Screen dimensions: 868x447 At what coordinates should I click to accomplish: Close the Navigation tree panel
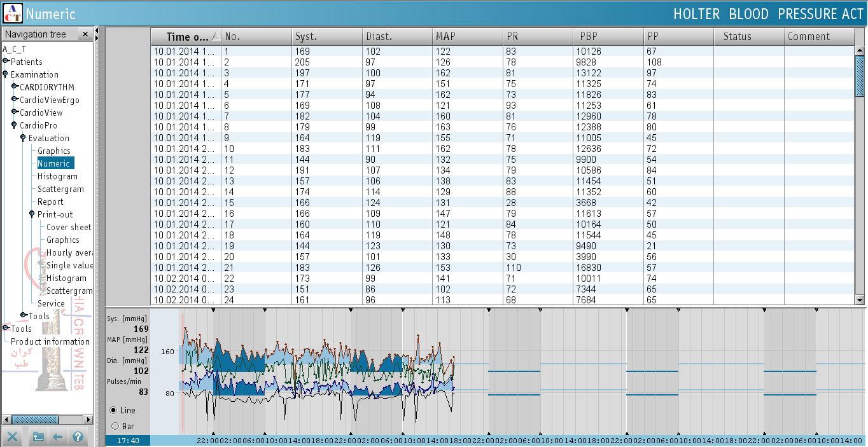(x=85, y=34)
